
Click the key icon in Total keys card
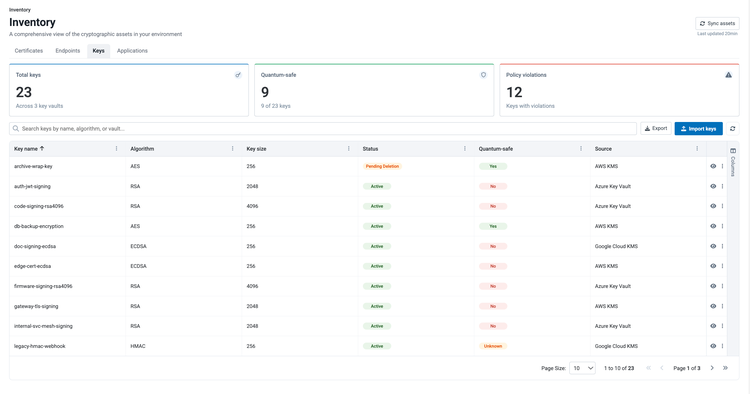[x=238, y=75]
